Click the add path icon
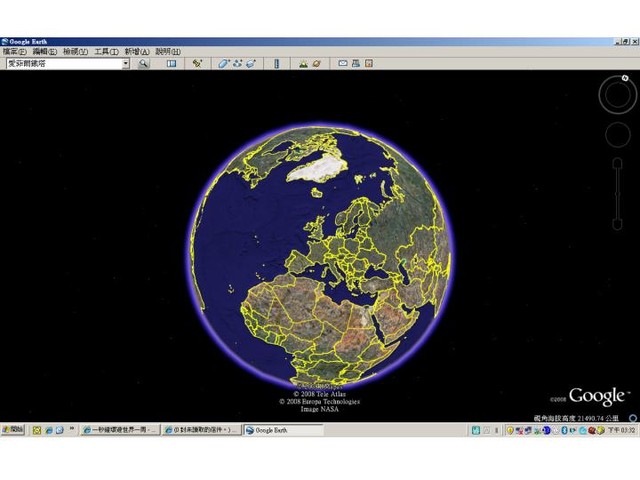Viewport: 640px width, 480px height. [238, 64]
